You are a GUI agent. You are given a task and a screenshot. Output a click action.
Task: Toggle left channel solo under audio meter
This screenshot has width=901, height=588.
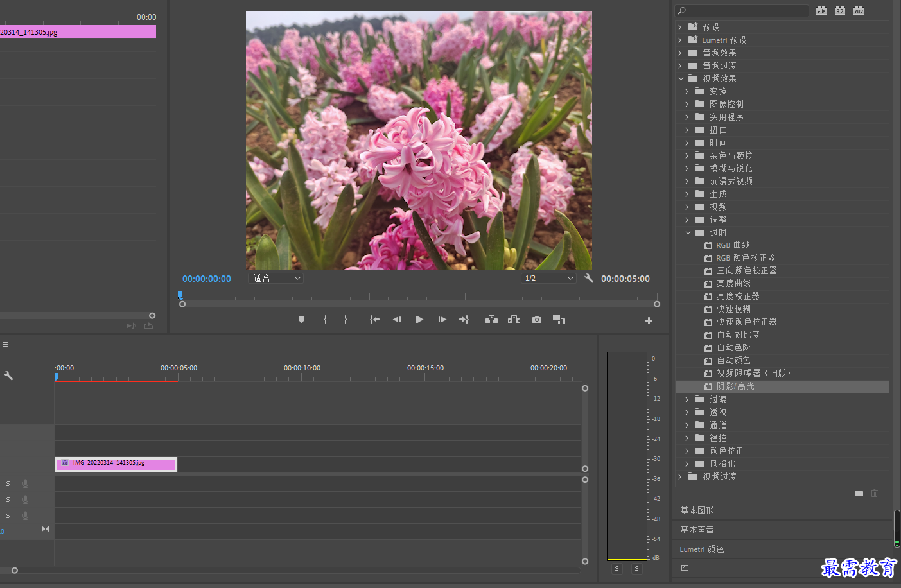(617, 569)
